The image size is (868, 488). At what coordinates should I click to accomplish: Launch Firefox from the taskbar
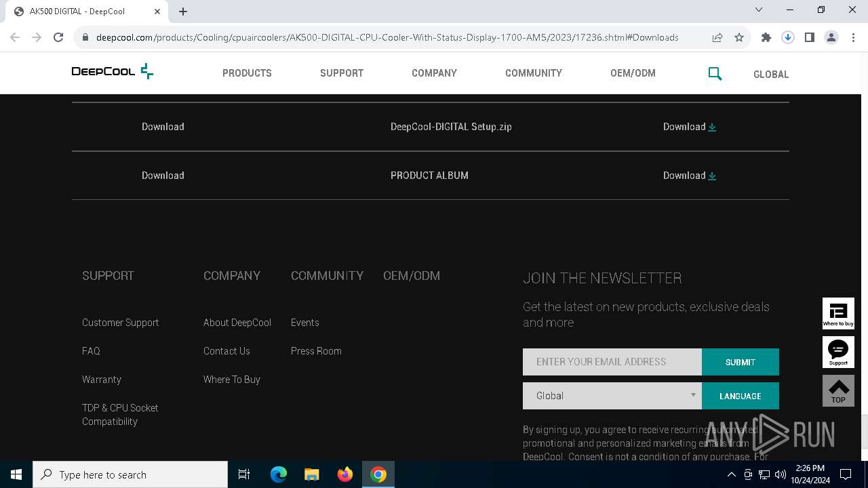pyautogui.click(x=345, y=474)
